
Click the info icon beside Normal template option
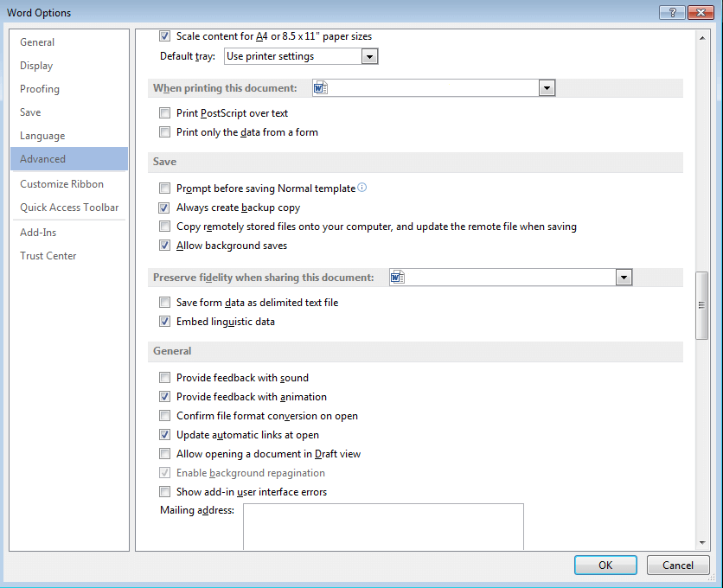pos(361,188)
